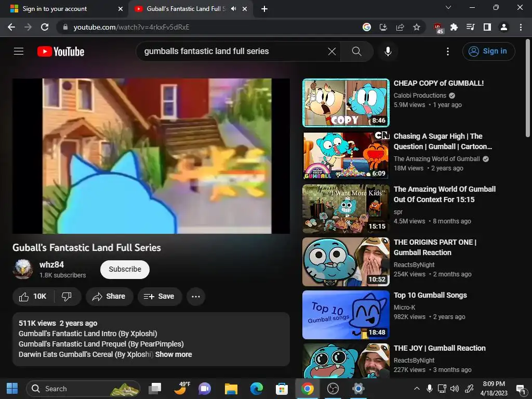Open the whz84 eagle avatar

point(23,269)
